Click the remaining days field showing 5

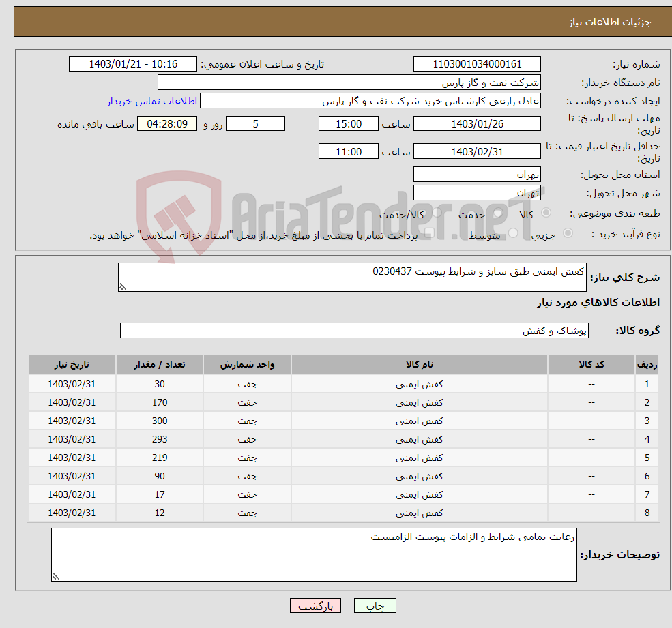(255, 124)
